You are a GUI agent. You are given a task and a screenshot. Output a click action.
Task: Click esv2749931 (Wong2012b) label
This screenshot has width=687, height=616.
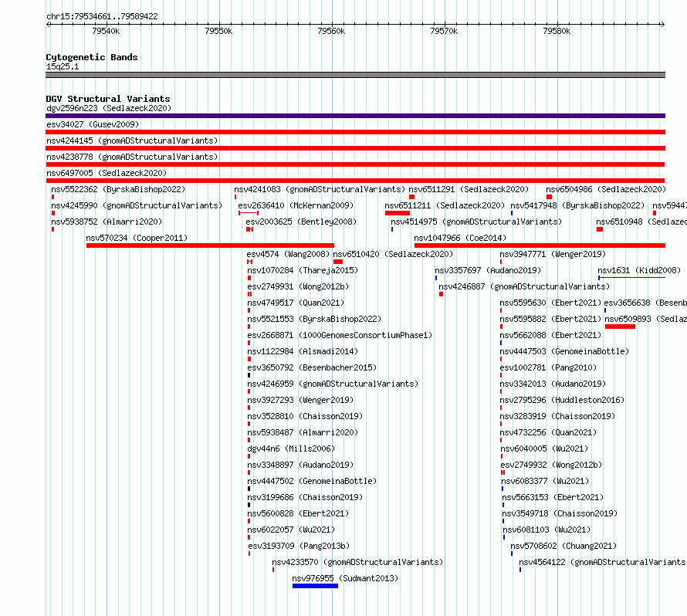tap(298, 286)
